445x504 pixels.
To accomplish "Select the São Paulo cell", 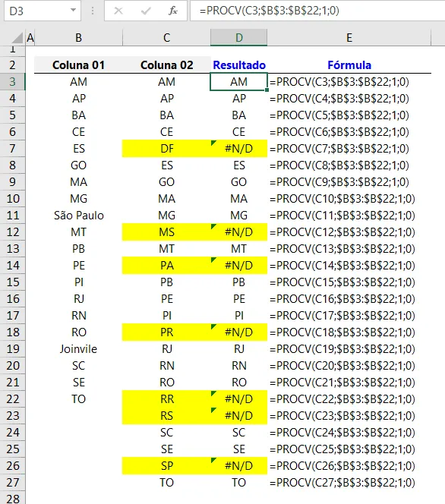I will [78, 216].
